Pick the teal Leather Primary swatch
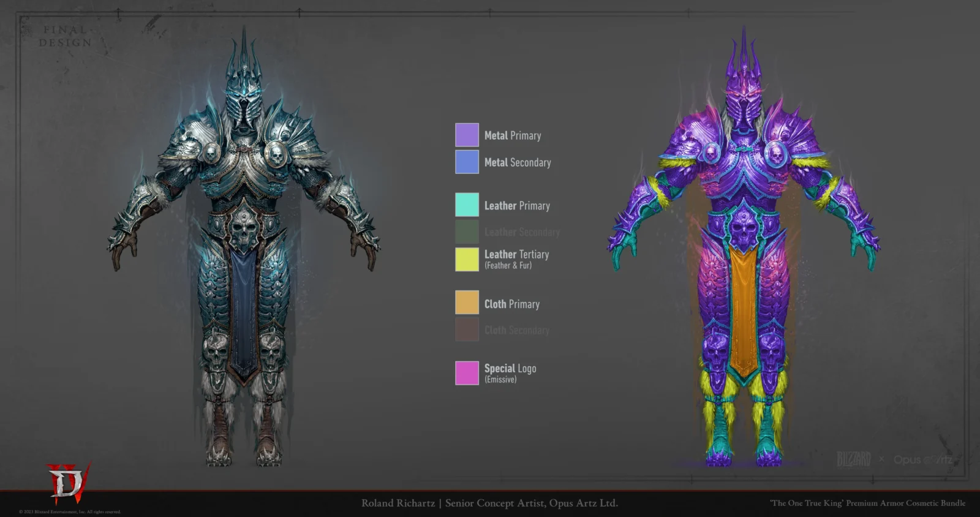The width and height of the screenshot is (980, 517). coord(467,205)
